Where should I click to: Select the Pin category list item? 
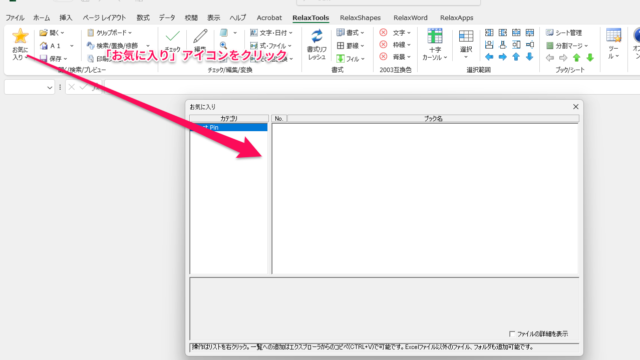click(229, 127)
